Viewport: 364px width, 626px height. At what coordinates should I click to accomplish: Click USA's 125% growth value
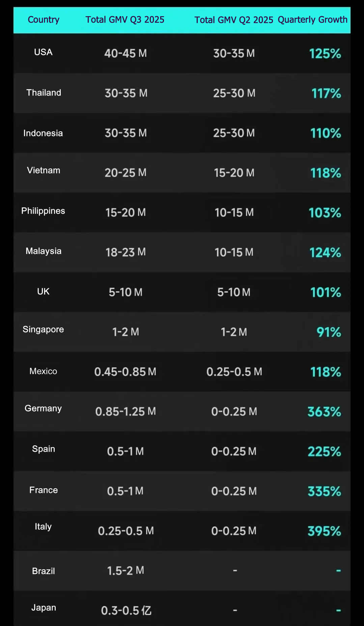point(325,54)
